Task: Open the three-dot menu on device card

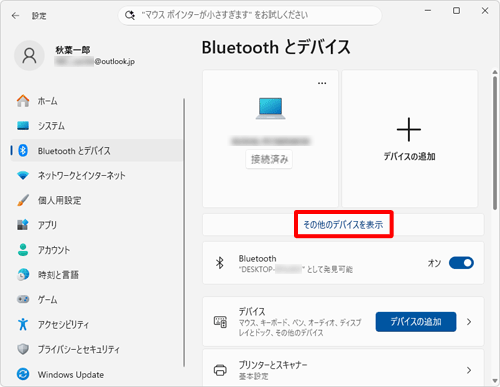Action: pyautogui.click(x=322, y=83)
